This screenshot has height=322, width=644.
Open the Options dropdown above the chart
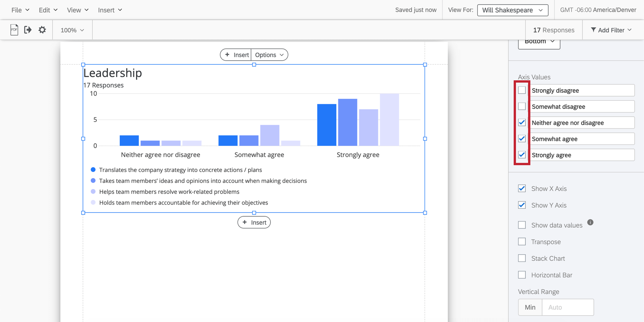point(269,55)
